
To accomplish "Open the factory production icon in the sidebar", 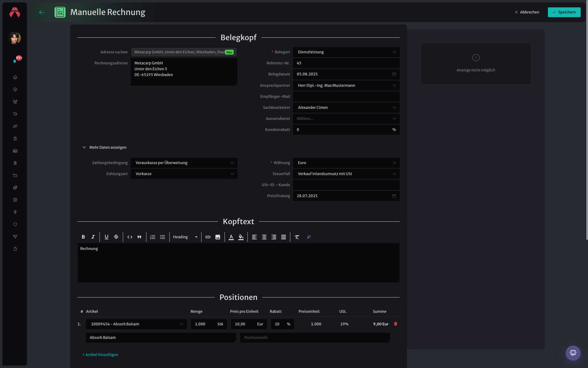I will [x=15, y=175].
